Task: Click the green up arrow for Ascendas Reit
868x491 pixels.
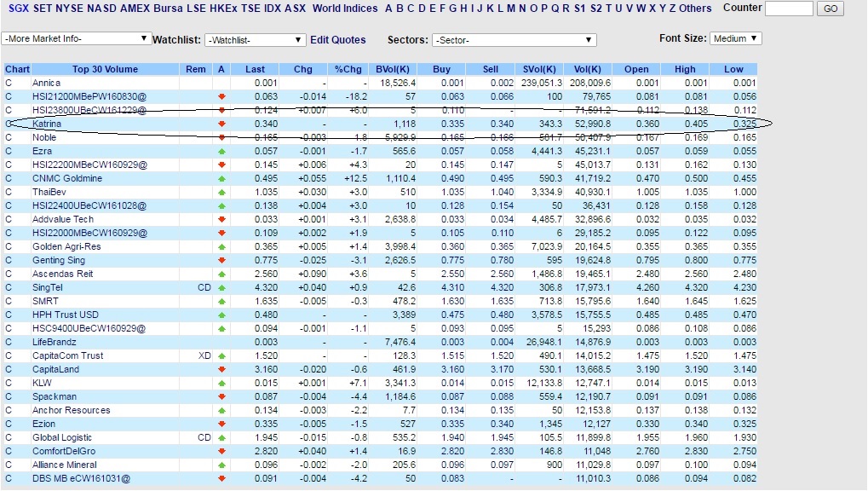Action: click(x=221, y=274)
